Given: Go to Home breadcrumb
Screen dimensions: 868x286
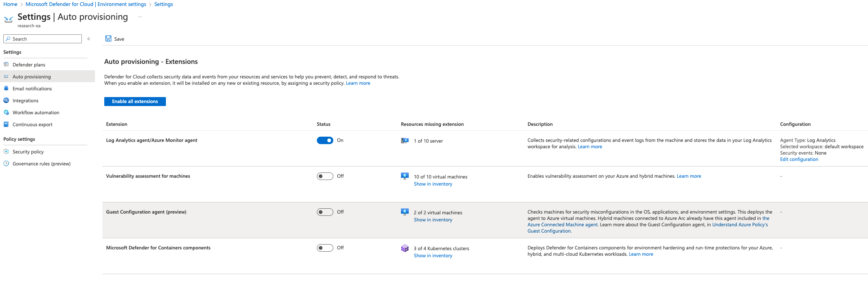Looking at the screenshot, I should click(x=10, y=4).
